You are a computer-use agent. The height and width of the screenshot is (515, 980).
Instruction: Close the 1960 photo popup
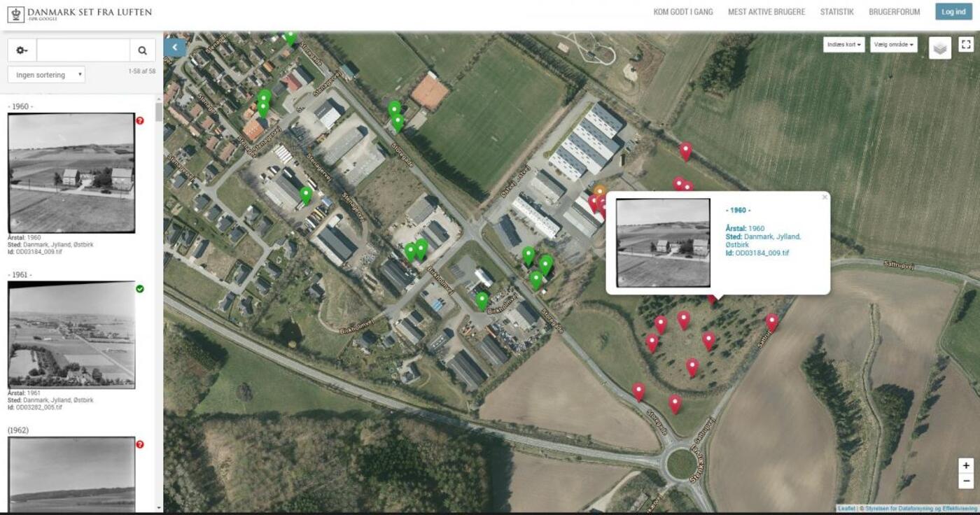pos(824,198)
